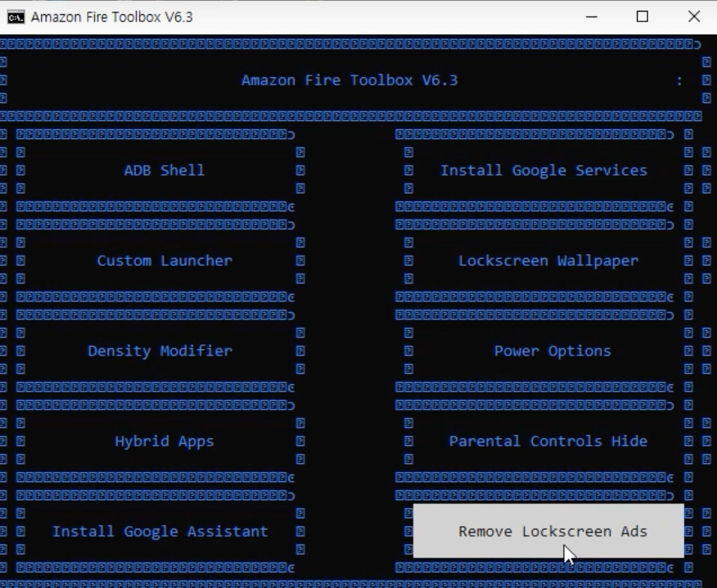The image size is (717, 588).
Task: Click the colon symbol in header's right corner
Action: tap(680, 81)
